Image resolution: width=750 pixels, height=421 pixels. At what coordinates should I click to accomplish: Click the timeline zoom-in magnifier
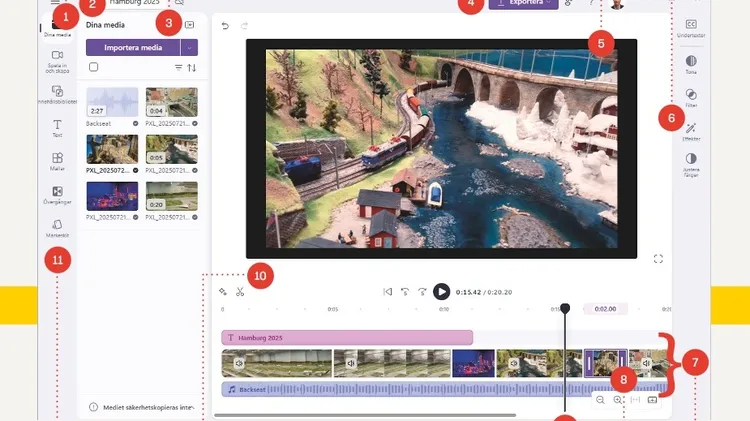(x=619, y=400)
